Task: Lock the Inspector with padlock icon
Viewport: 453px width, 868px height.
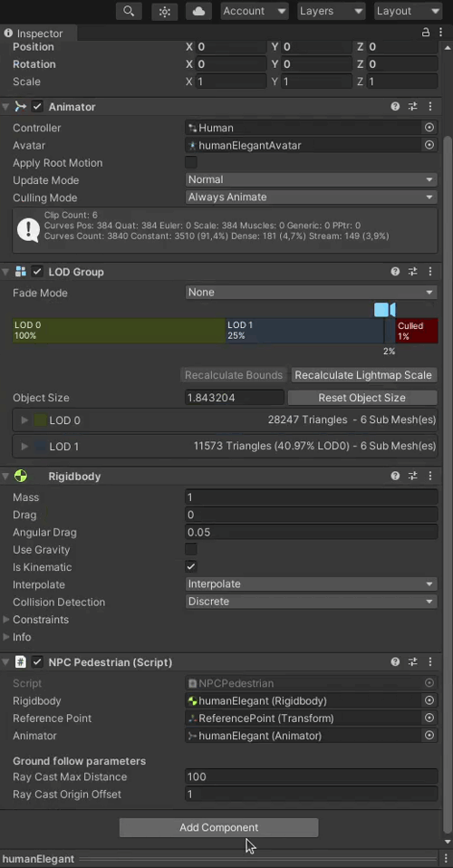Action: (425, 33)
